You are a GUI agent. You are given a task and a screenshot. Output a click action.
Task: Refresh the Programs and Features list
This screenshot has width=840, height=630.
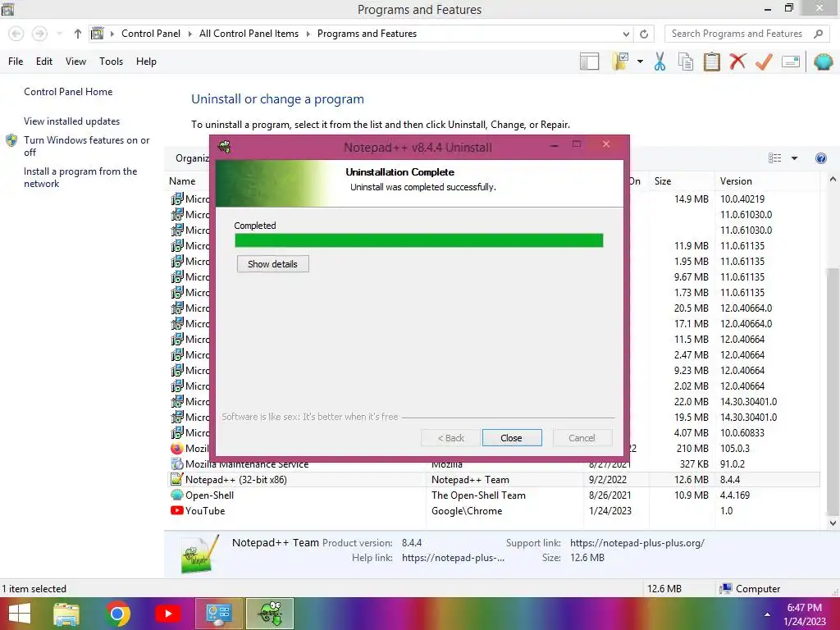(x=644, y=34)
